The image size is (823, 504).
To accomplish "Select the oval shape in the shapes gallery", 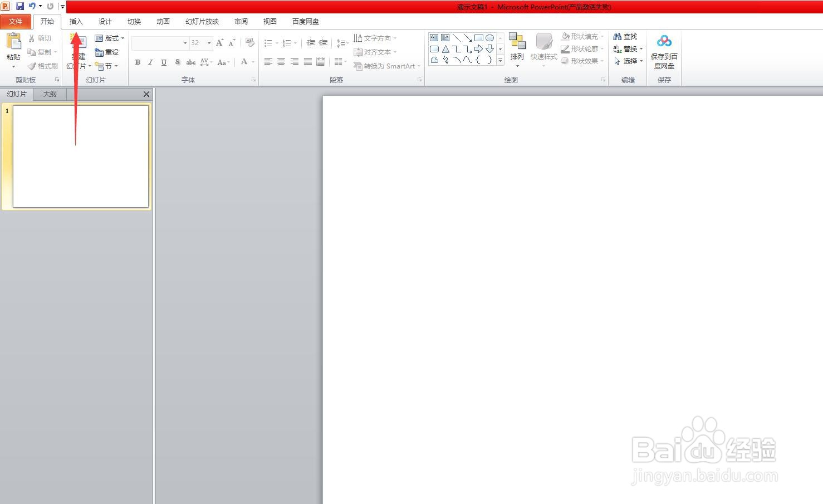I will [x=489, y=38].
